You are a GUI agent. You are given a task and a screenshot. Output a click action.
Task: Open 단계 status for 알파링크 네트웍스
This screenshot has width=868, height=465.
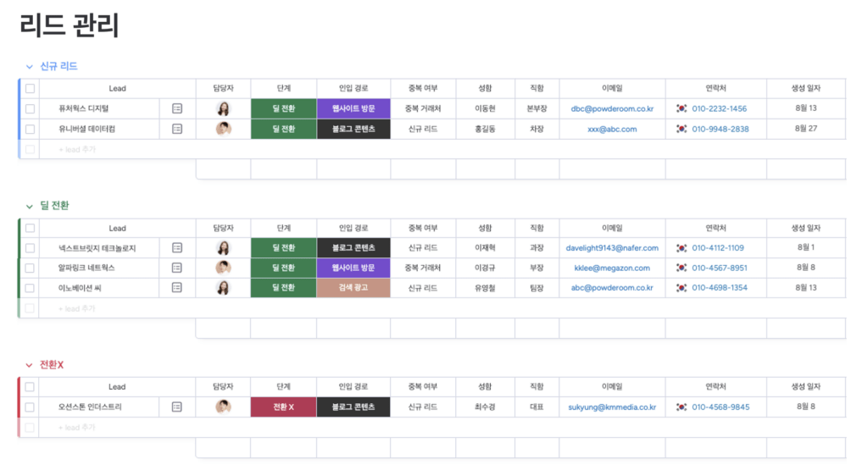point(283,268)
